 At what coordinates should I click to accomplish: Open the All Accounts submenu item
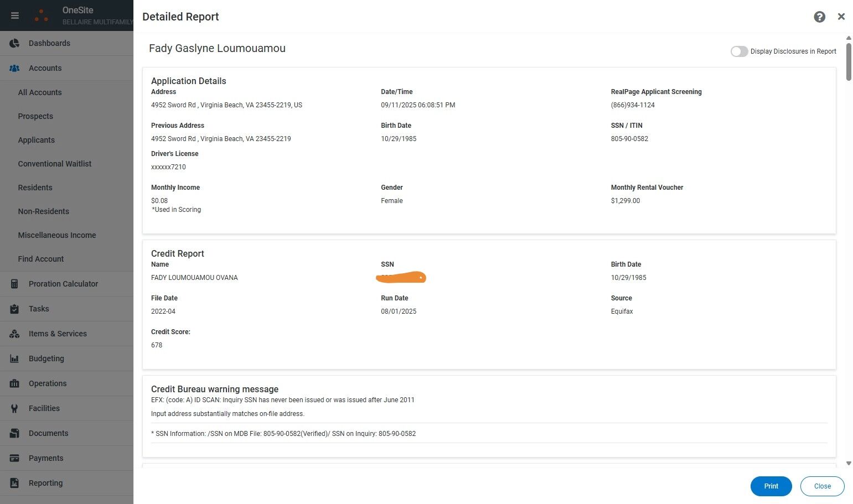pos(40,92)
